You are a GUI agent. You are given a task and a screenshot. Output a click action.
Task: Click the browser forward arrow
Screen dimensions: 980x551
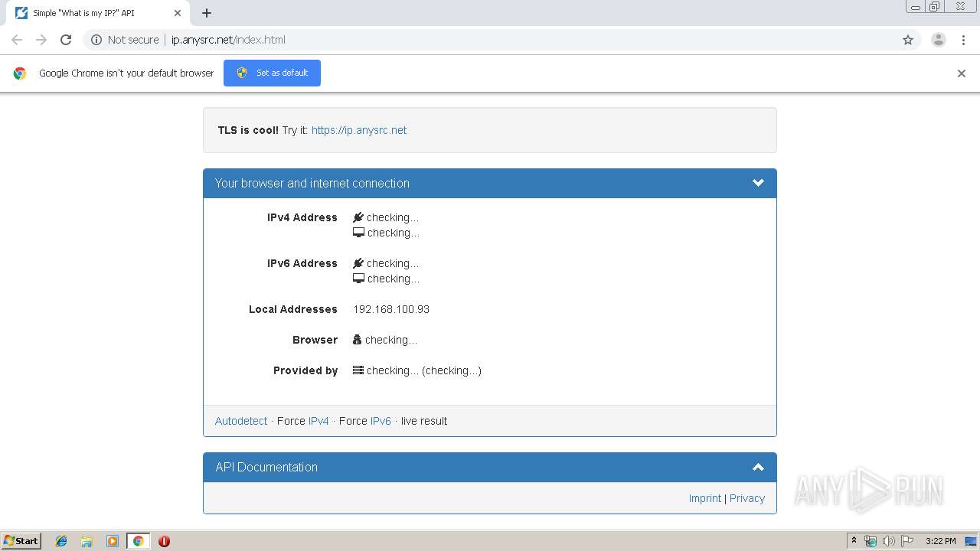click(41, 40)
